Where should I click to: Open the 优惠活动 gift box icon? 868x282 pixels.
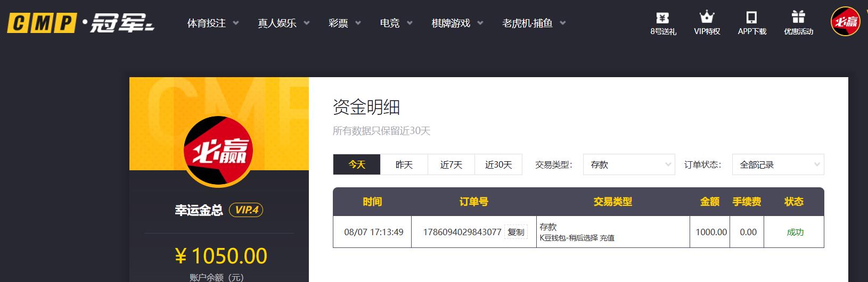(x=798, y=23)
